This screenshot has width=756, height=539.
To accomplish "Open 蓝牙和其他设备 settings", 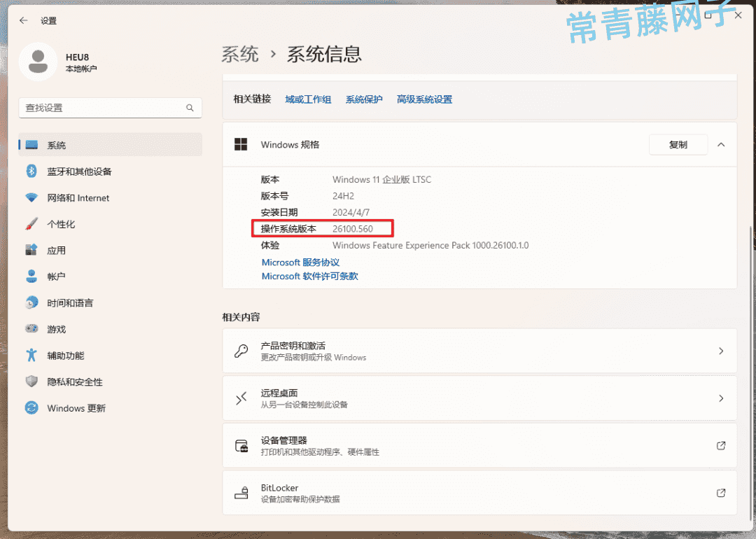I will coord(111,171).
